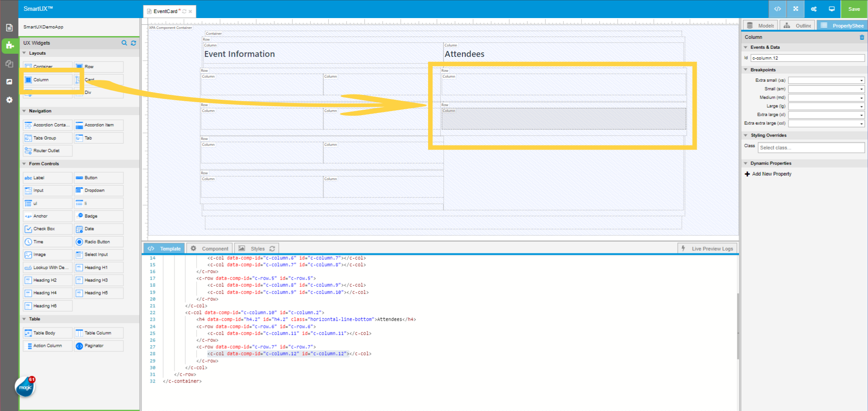This screenshot has width=868, height=411.
Task: Open code view using the </> toolbar icon
Action: (777, 9)
